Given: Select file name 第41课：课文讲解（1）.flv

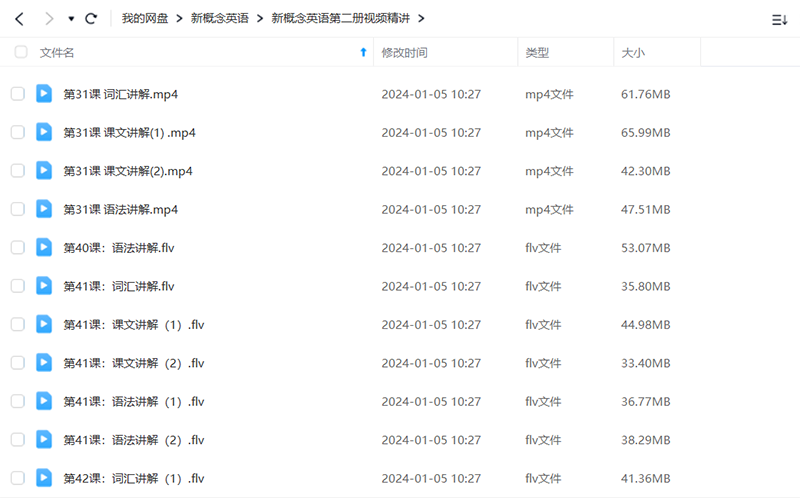Looking at the screenshot, I should (134, 325).
